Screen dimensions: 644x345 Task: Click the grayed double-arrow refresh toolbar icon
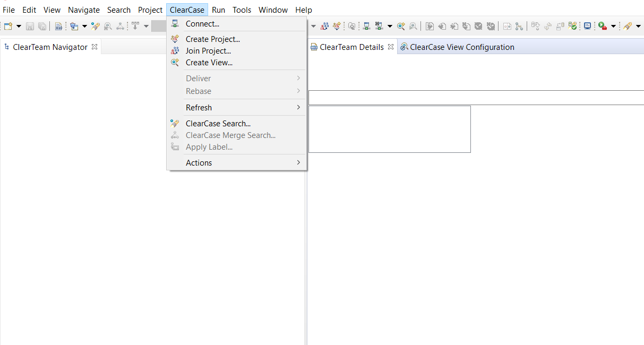coord(547,26)
